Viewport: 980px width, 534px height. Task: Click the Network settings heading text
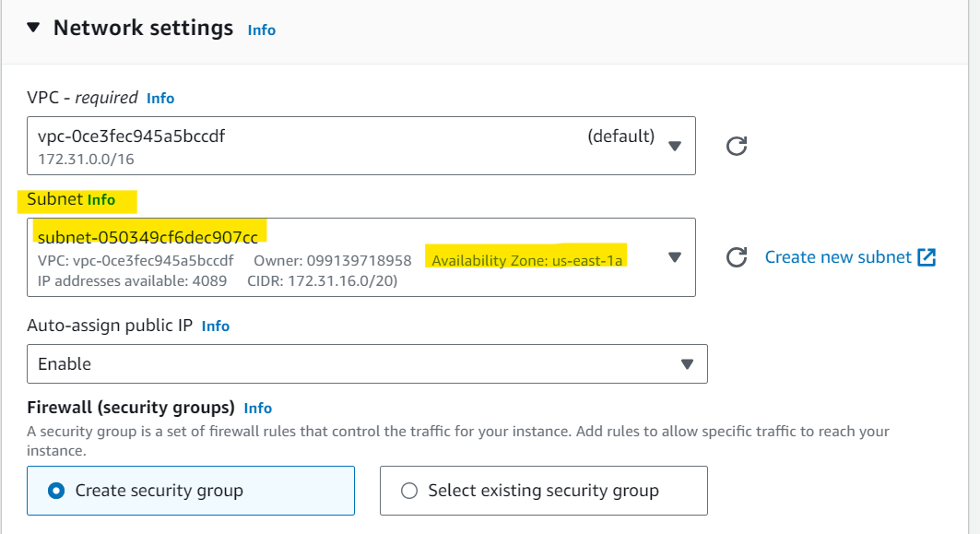(143, 28)
